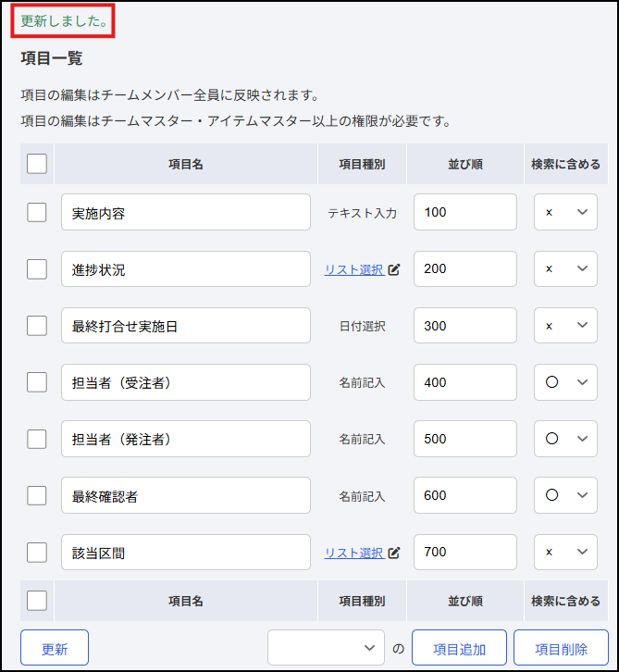Open the リスト選択 link for 進捗状況
Image resolution: width=619 pixels, height=672 pixels.
pos(353,269)
